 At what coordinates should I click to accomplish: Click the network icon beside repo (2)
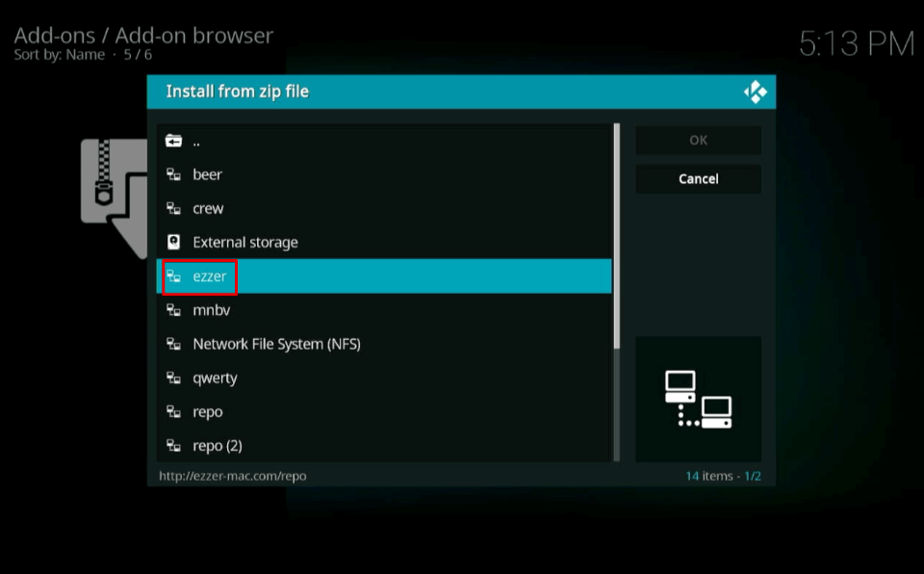pos(173,445)
